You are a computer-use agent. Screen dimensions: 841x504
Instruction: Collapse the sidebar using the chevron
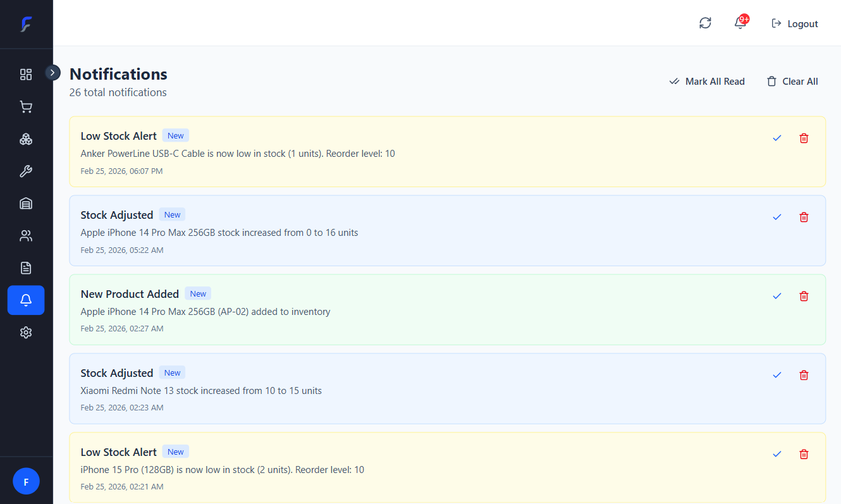(x=53, y=72)
